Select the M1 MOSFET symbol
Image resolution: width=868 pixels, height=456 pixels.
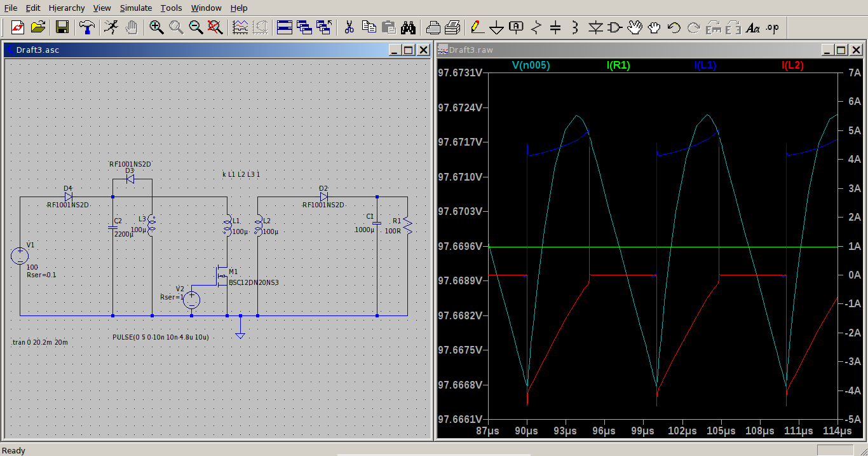pyautogui.click(x=222, y=277)
